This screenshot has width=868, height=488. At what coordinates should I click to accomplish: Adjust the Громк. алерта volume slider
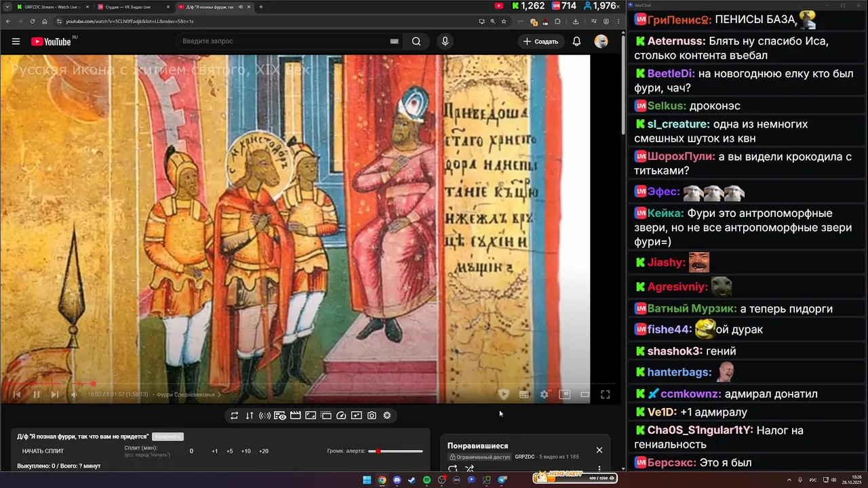pyautogui.click(x=395, y=451)
